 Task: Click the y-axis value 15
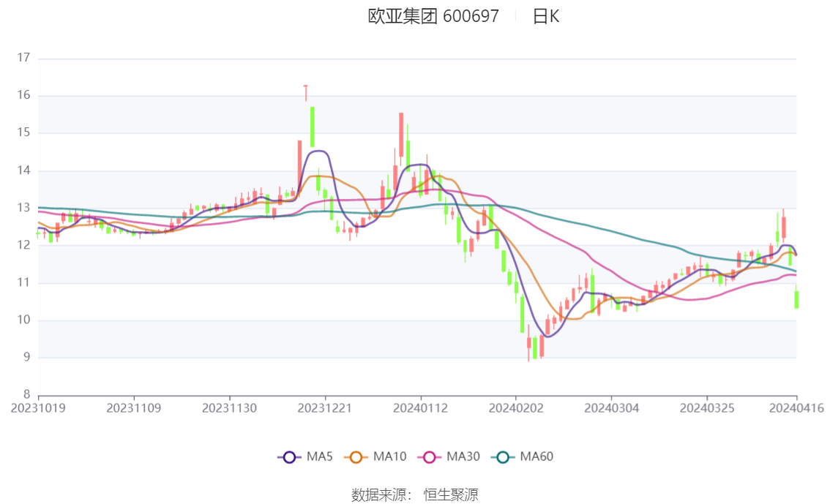pyautogui.click(x=23, y=132)
